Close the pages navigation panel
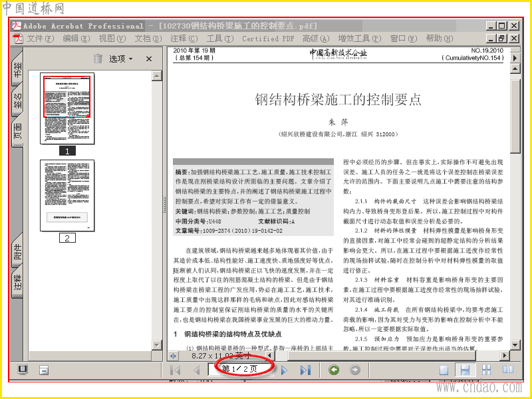 (x=148, y=59)
